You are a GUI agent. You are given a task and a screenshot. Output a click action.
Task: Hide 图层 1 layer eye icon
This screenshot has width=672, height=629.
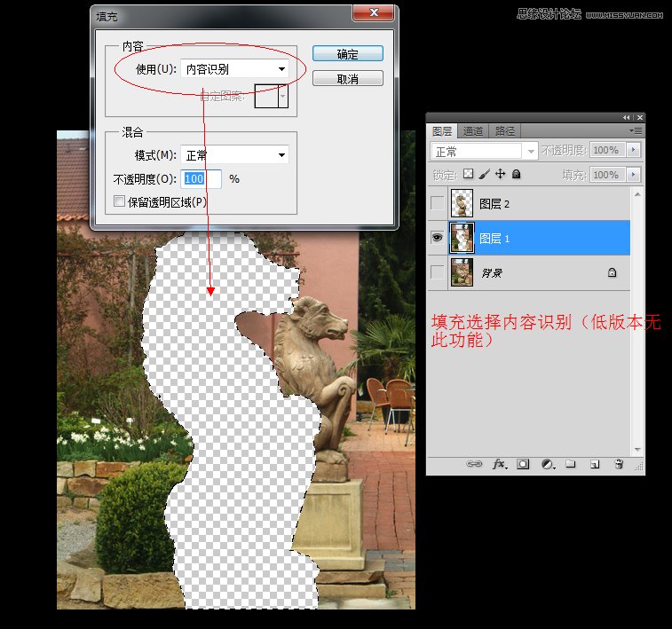pyautogui.click(x=437, y=237)
